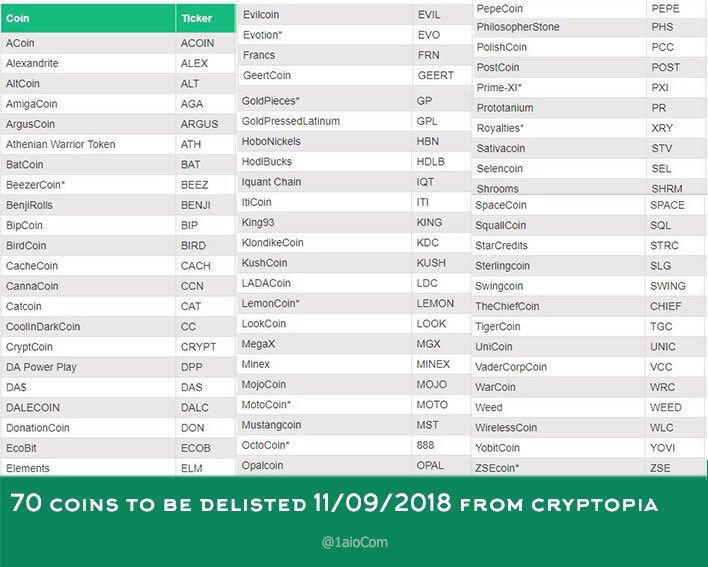
Task: Select the ACoin row name
Action: pyautogui.click(x=21, y=43)
